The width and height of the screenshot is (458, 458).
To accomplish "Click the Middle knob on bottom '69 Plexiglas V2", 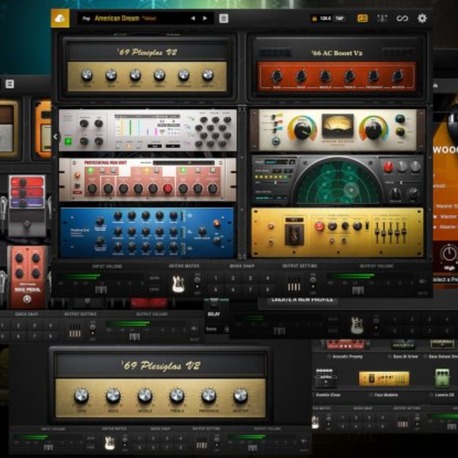I will click(145, 396).
